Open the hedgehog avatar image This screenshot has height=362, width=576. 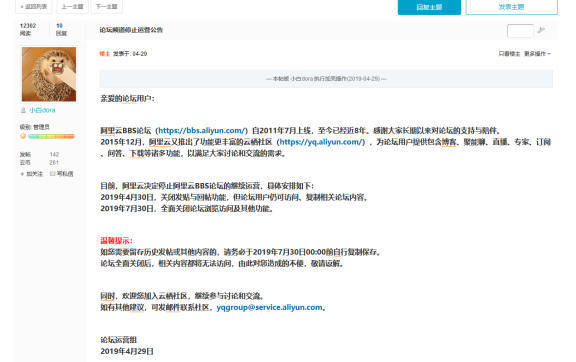pos(49,74)
